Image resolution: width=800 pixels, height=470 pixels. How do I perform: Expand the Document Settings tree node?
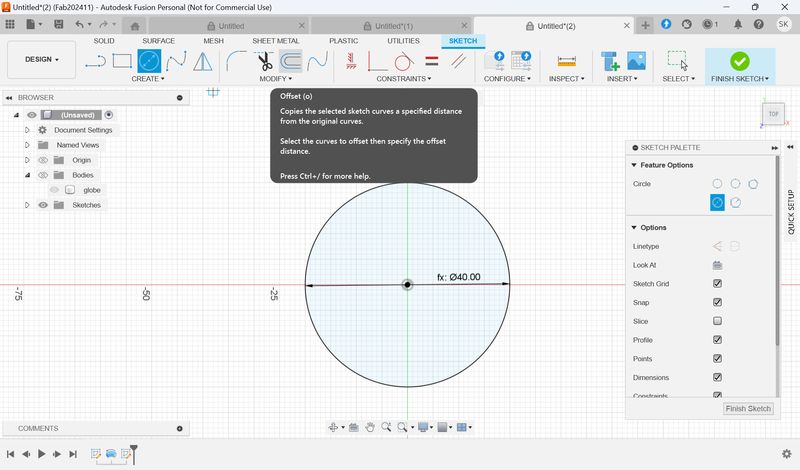pos(28,130)
